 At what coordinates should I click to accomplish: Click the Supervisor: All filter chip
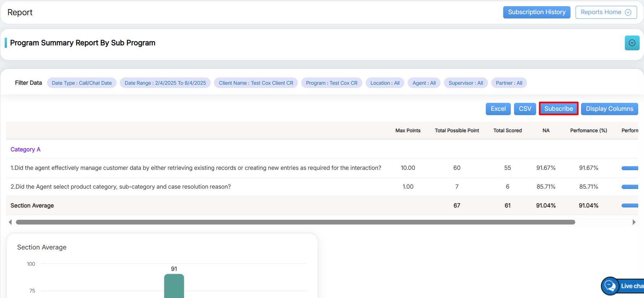pos(466,83)
